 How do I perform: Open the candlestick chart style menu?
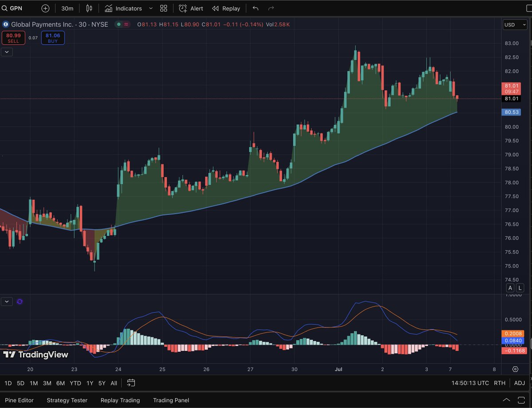pos(89,8)
